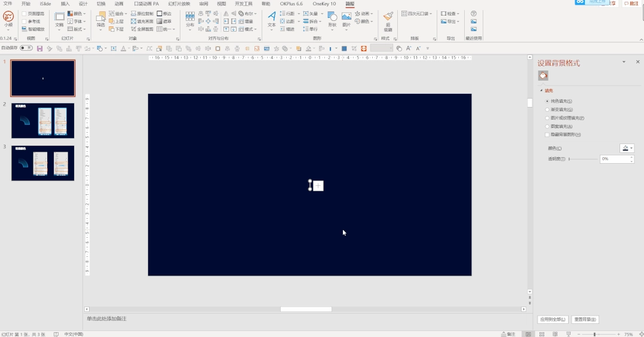
Task: Enable the 参考线 guides checkbox
Action: tap(24, 22)
